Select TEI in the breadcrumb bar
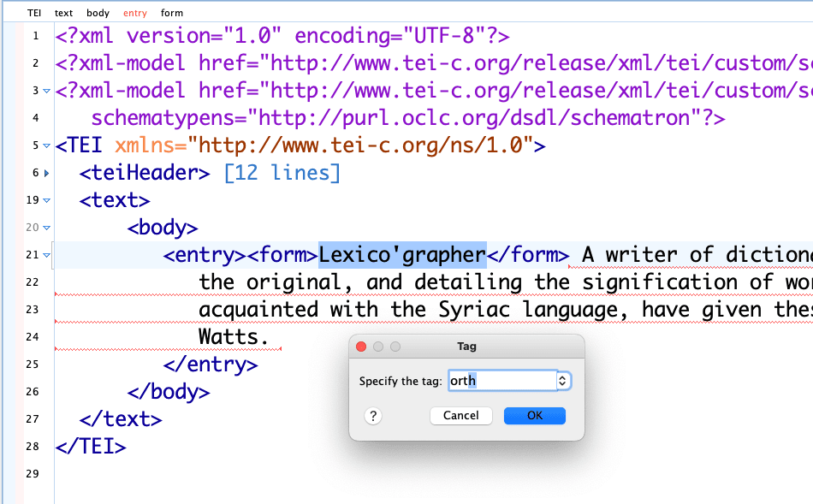 click(33, 13)
